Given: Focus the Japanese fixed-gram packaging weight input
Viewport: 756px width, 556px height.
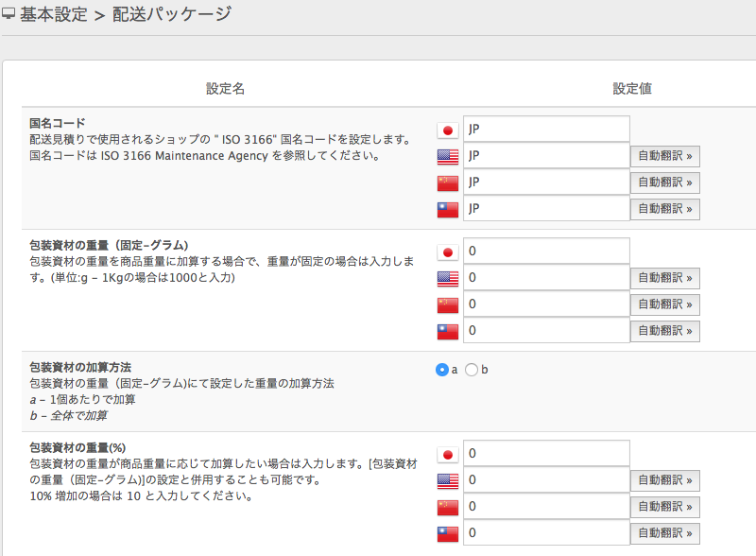Looking at the screenshot, I should [x=545, y=251].
